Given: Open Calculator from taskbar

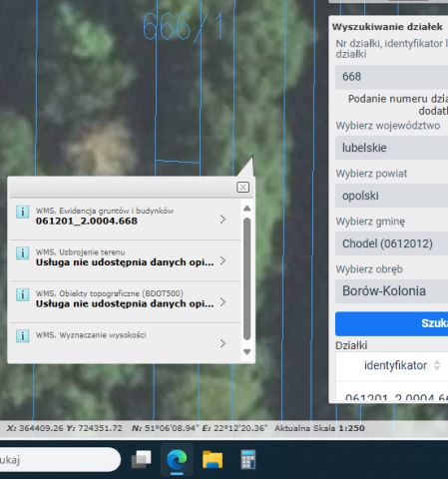Looking at the screenshot, I should tap(248, 459).
